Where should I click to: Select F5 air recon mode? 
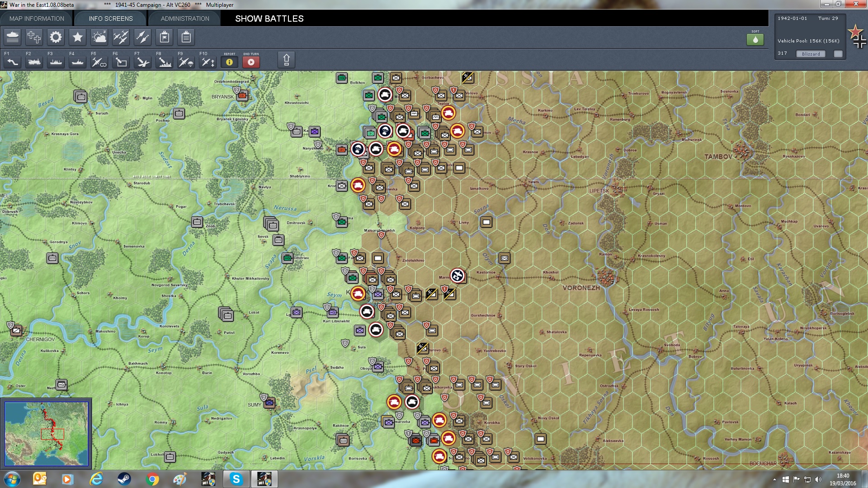click(99, 62)
